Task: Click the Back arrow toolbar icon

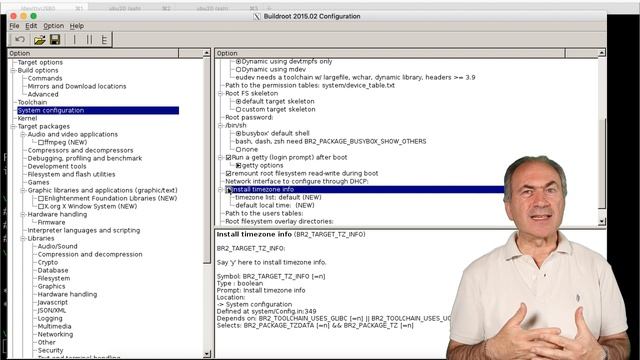Action: point(20,40)
